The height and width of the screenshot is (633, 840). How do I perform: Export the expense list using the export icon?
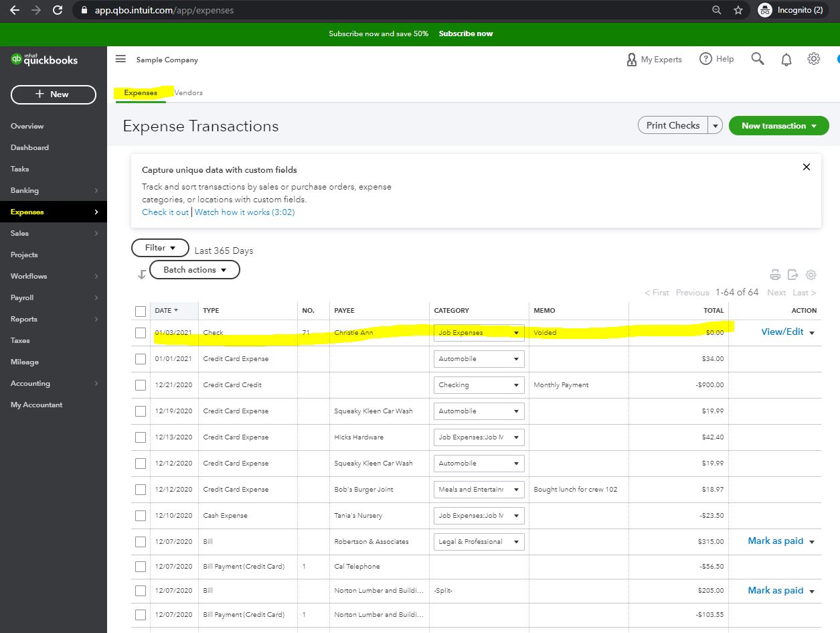point(793,275)
